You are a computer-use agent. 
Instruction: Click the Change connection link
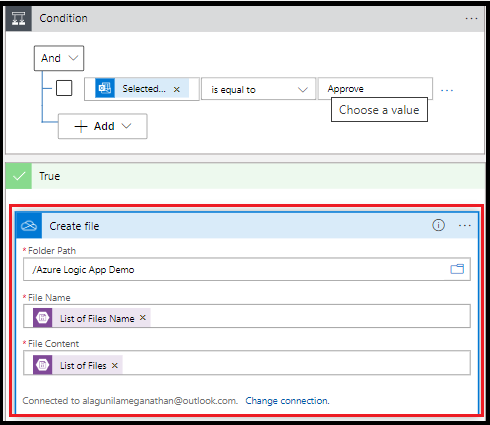tap(287, 401)
